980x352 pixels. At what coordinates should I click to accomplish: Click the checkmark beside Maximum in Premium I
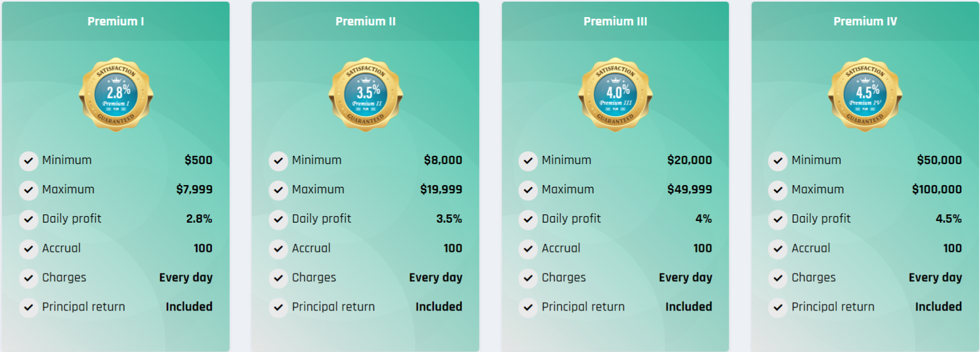click(29, 190)
